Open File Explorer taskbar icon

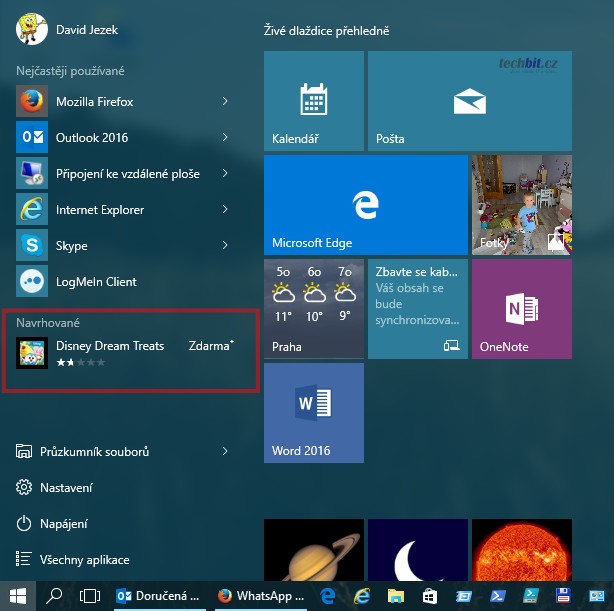click(x=396, y=596)
